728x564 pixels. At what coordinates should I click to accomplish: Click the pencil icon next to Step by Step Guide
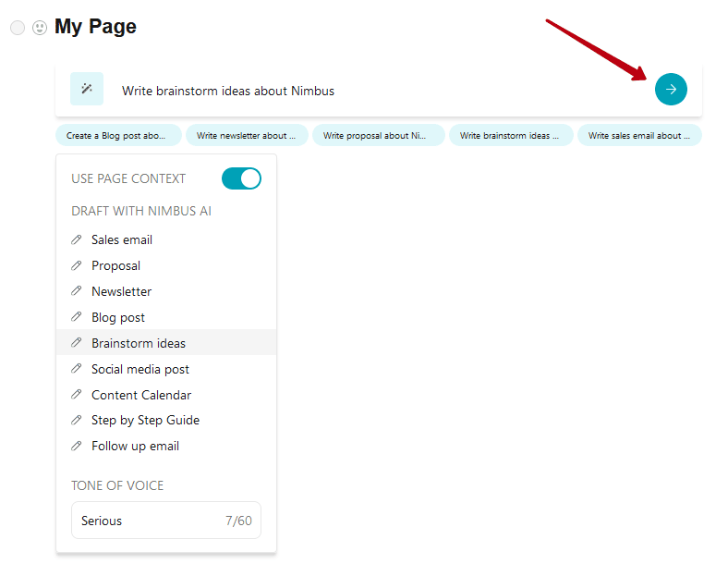point(76,421)
